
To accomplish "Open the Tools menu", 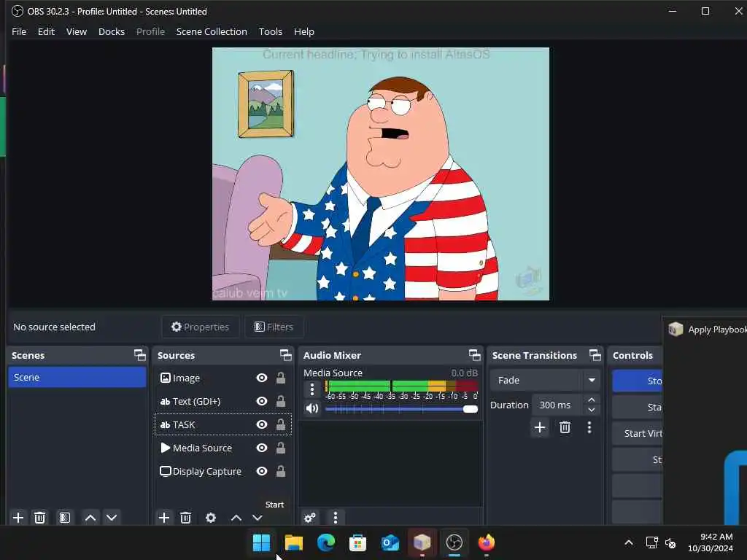I will pos(270,31).
